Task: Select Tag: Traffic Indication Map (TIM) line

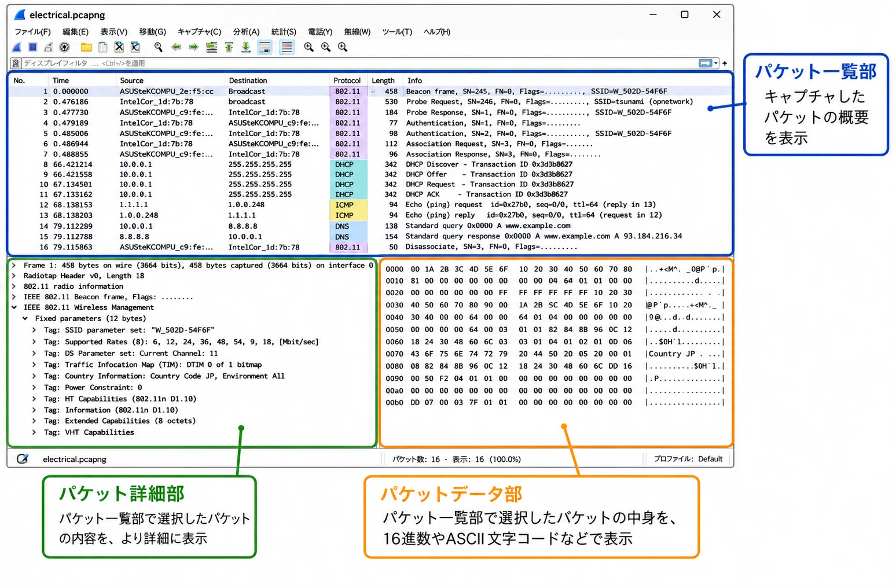Action: (153, 365)
